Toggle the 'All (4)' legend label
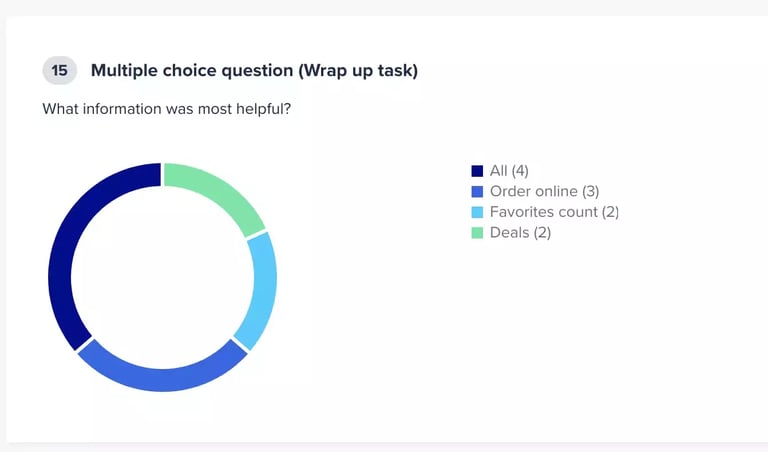768x452 pixels. pyautogui.click(x=509, y=171)
